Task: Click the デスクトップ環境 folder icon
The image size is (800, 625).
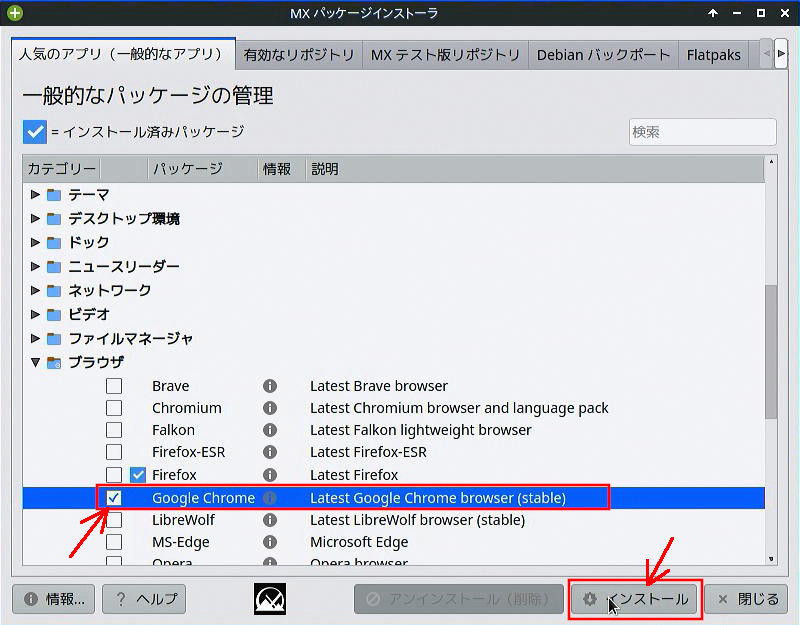Action: 54,219
